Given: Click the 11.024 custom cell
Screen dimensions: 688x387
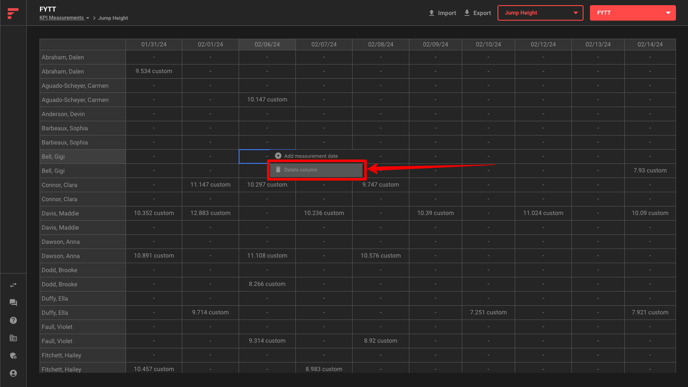Looking at the screenshot, I should [543, 213].
